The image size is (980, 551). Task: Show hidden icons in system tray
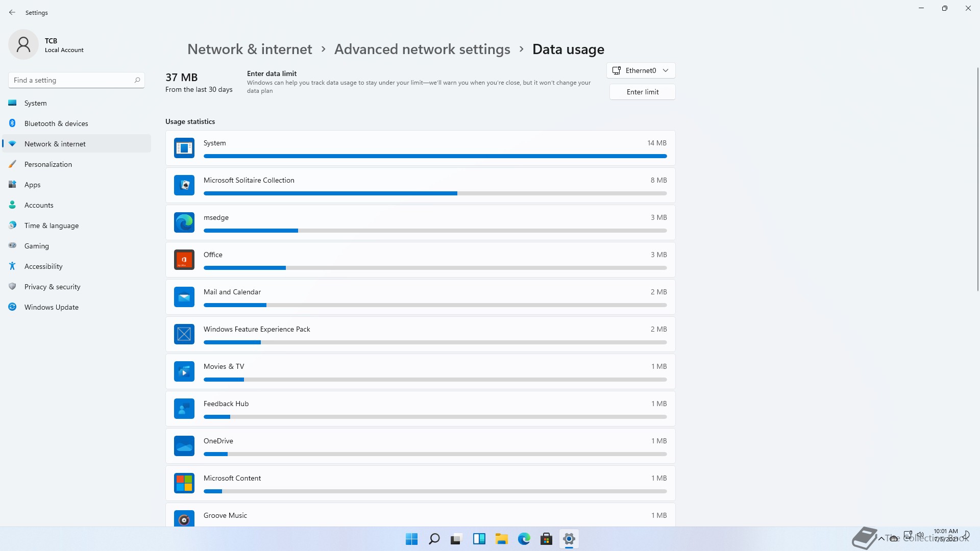(x=881, y=539)
